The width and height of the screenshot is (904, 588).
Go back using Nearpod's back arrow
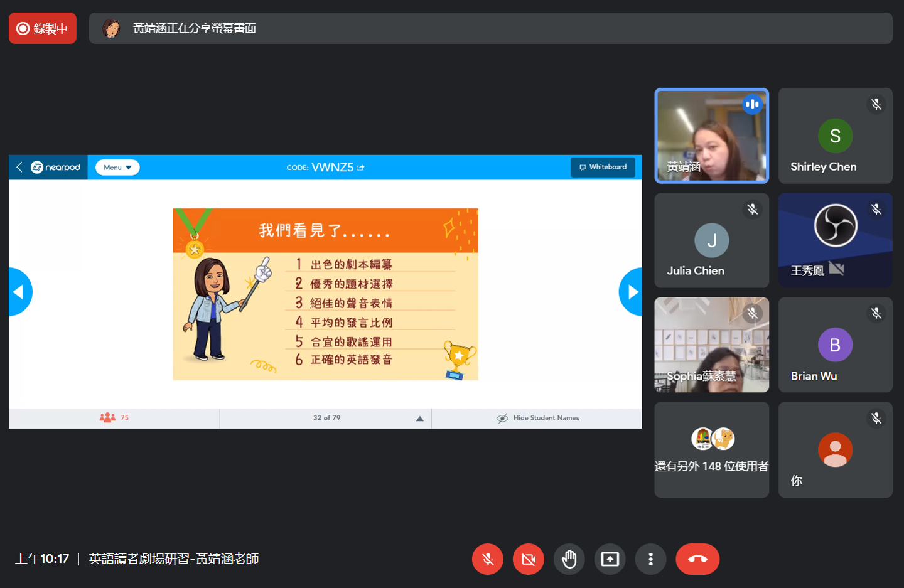[x=19, y=167]
